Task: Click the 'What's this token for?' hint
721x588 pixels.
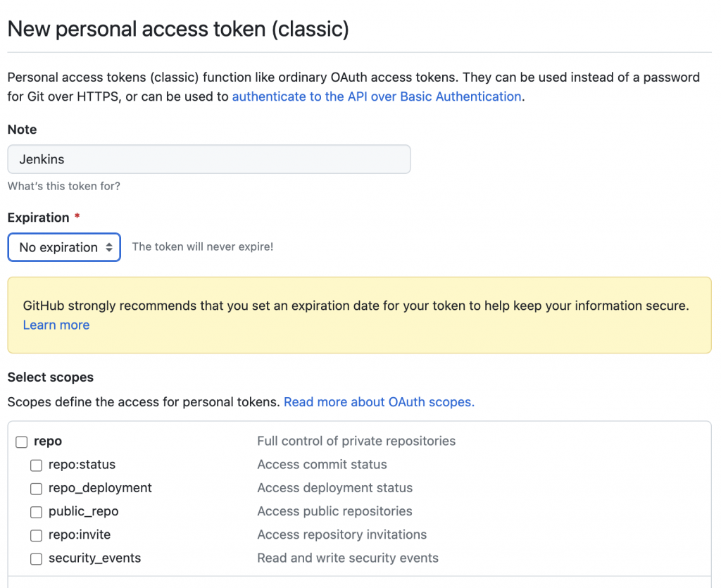Action: click(x=64, y=186)
